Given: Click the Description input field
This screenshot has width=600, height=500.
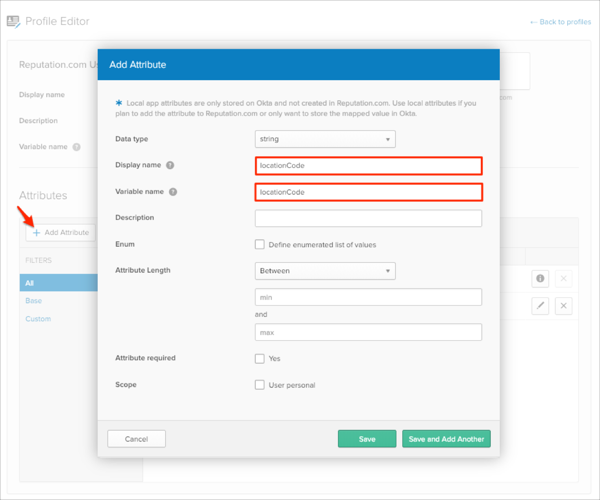Looking at the screenshot, I should pos(368,218).
